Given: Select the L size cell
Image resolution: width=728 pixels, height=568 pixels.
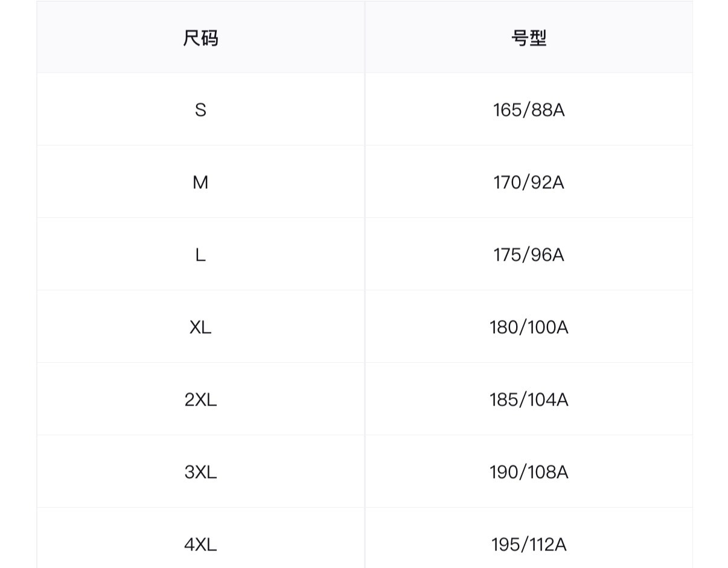Looking at the screenshot, I should tap(200, 255).
